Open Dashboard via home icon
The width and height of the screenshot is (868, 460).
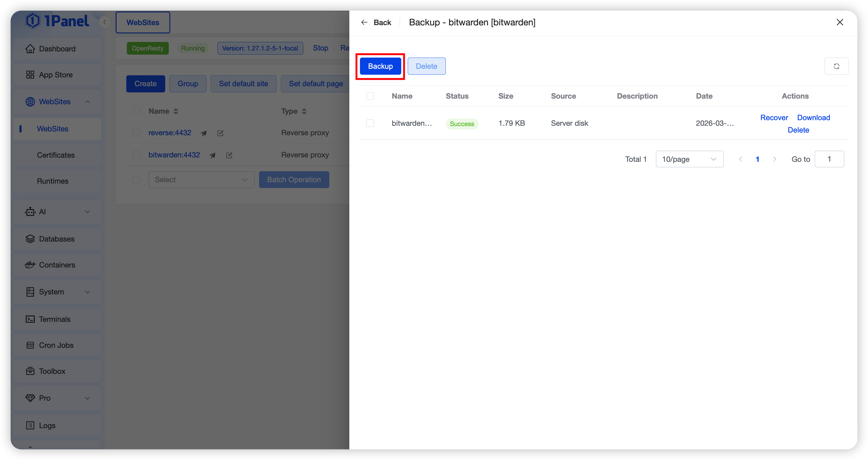[30, 48]
